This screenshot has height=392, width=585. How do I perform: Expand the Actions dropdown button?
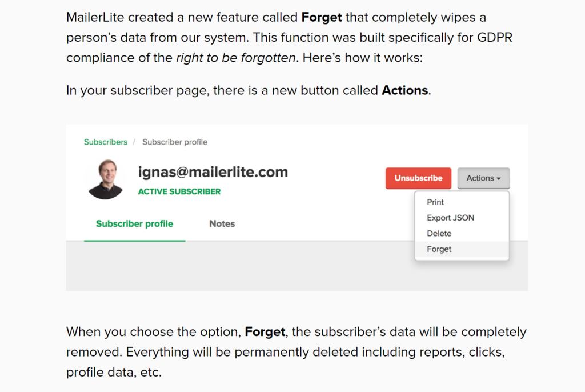coord(483,178)
